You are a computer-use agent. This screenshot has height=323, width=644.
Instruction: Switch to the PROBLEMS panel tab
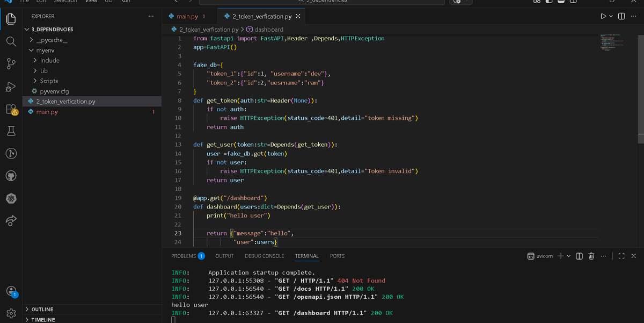click(188, 256)
